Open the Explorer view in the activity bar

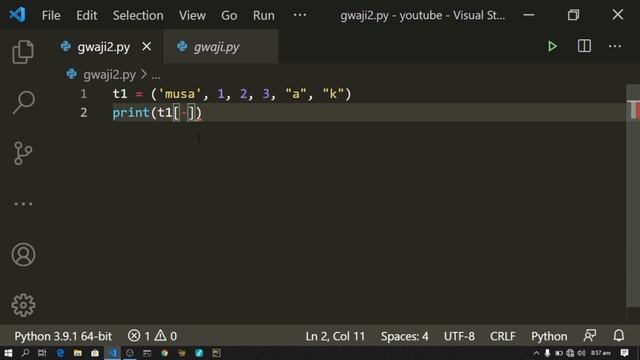click(23, 52)
